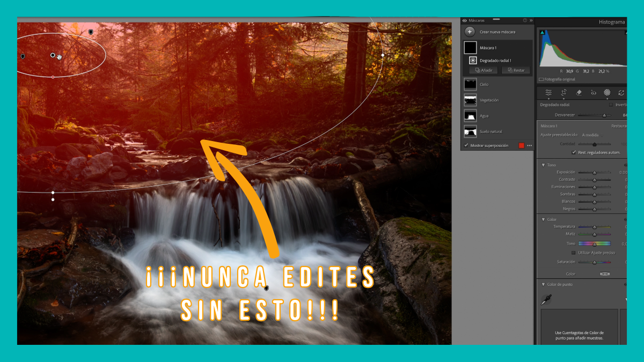This screenshot has width=644, height=362.
Task: Select the Red eye correction tool
Action: coord(594,92)
